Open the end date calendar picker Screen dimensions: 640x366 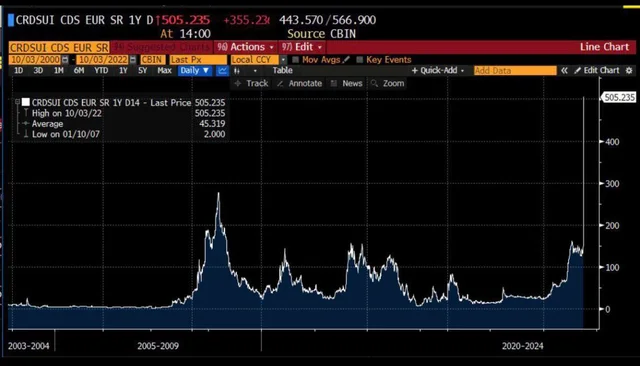point(133,60)
